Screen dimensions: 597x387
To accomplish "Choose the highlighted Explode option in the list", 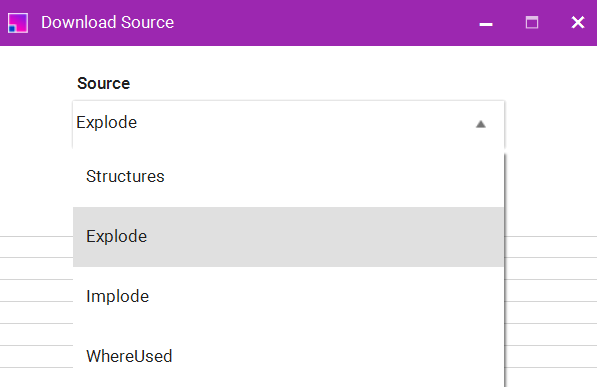I will coord(288,237).
